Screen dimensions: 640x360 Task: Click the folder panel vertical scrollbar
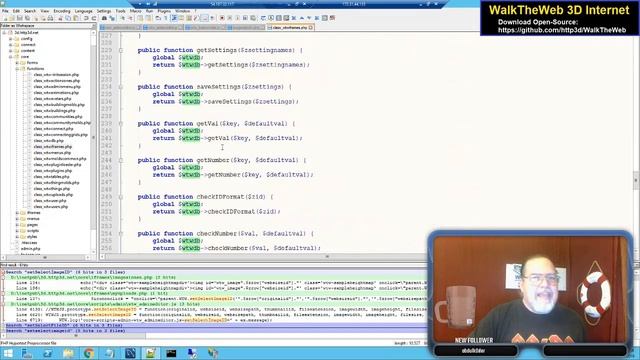(x=93, y=139)
